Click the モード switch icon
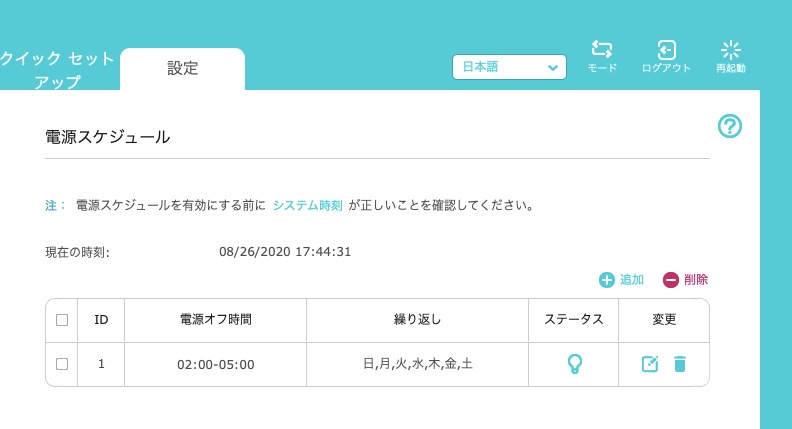792x429 pixels. (602, 50)
